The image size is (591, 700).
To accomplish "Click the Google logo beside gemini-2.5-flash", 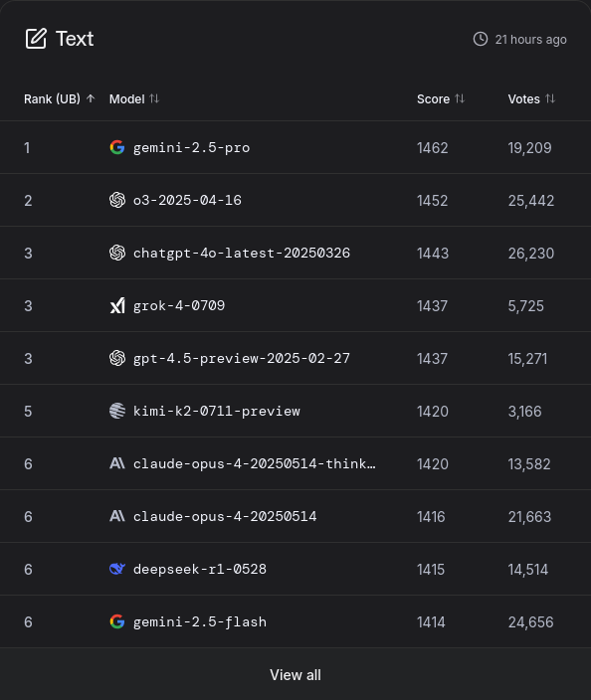I will tap(117, 621).
